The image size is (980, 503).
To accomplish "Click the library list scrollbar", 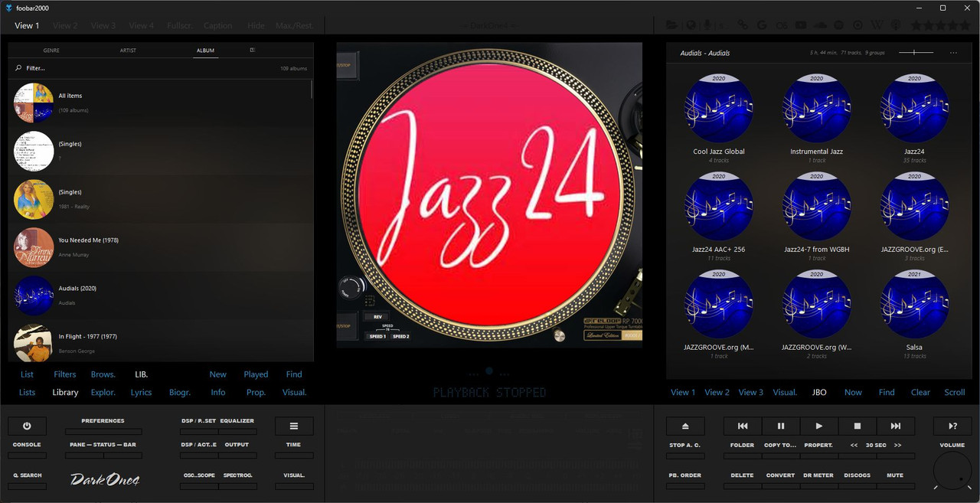I will (312, 88).
